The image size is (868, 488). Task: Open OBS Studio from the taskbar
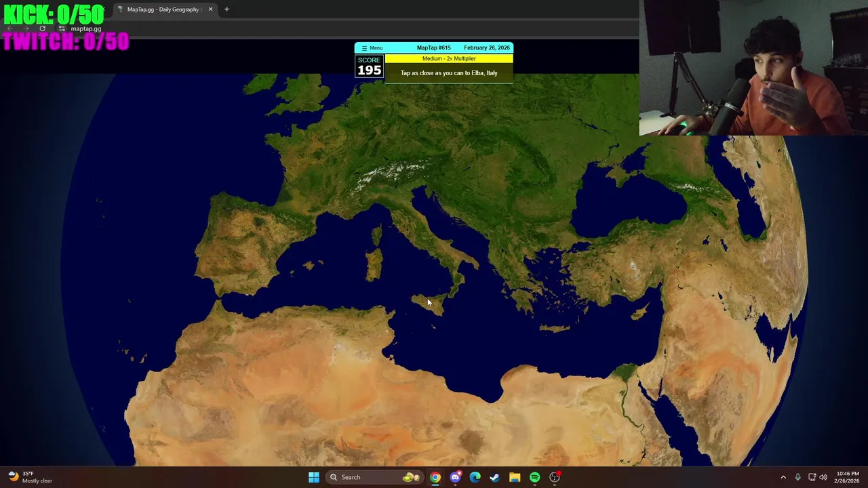pyautogui.click(x=555, y=477)
